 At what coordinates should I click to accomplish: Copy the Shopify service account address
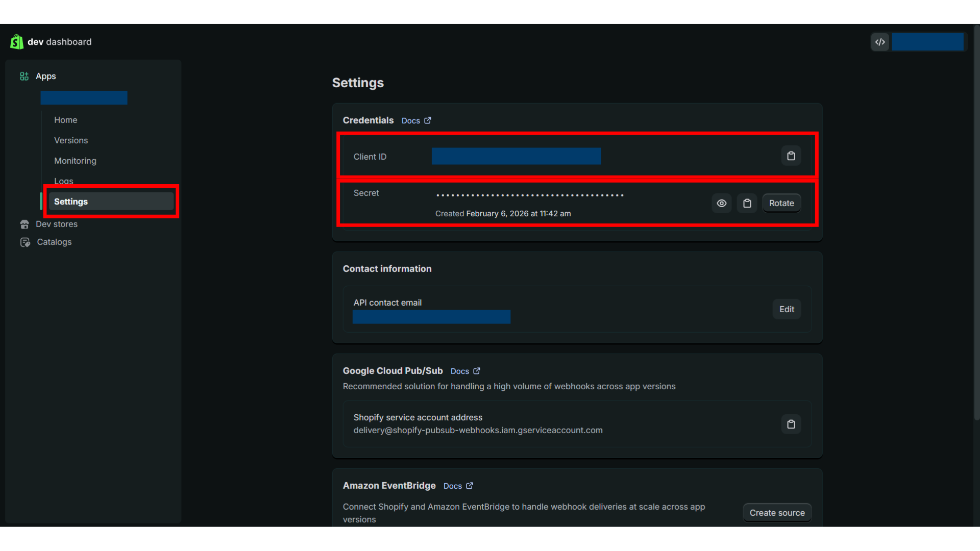pyautogui.click(x=791, y=424)
